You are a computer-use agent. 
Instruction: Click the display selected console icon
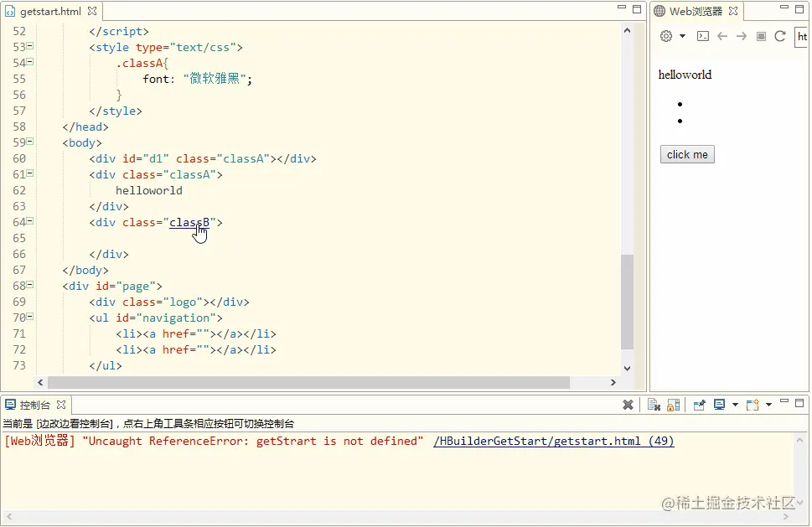pyautogui.click(x=719, y=405)
